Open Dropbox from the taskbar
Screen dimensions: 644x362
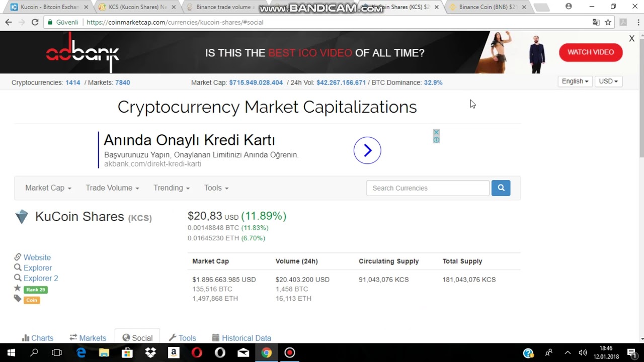(150, 352)
